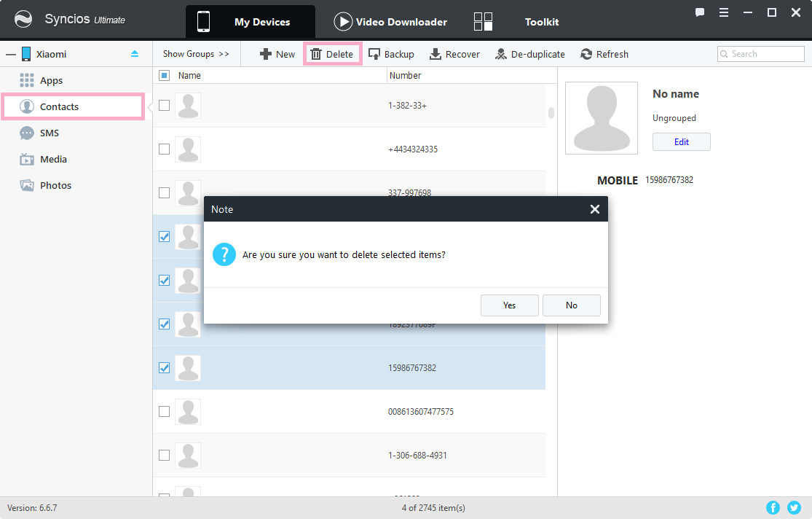Image resolution: width=812 pixels, height=519 pixels.
Task: Click the number 1-382-33+
Action: coord(407,106)
